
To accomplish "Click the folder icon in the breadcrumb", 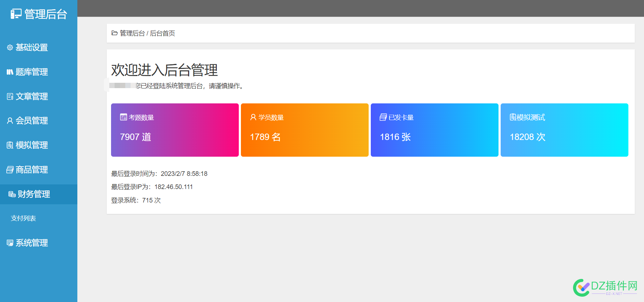I will coord(115,33).
